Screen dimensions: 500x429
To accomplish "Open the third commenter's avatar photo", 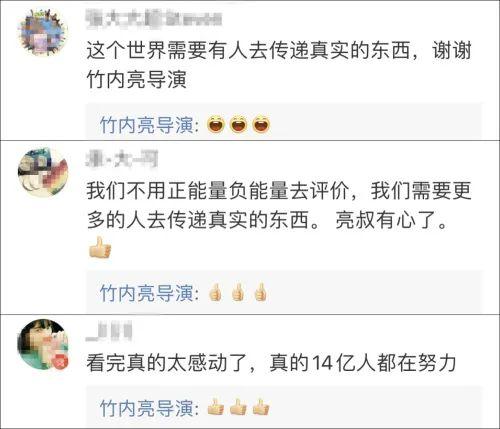I will point(43,345).
